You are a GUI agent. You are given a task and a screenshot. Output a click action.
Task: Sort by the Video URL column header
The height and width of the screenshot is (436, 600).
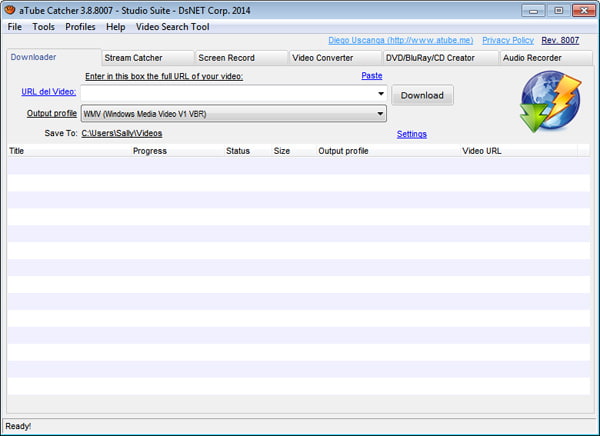pos(519,151)
